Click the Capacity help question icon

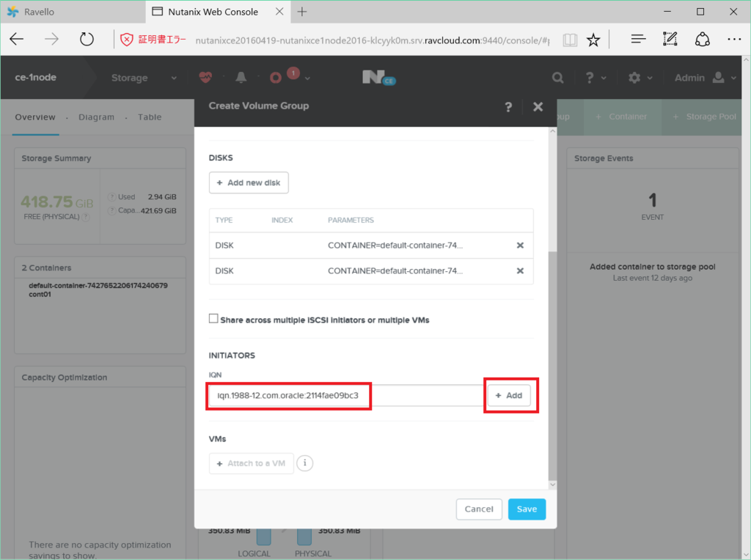point(111,210)
